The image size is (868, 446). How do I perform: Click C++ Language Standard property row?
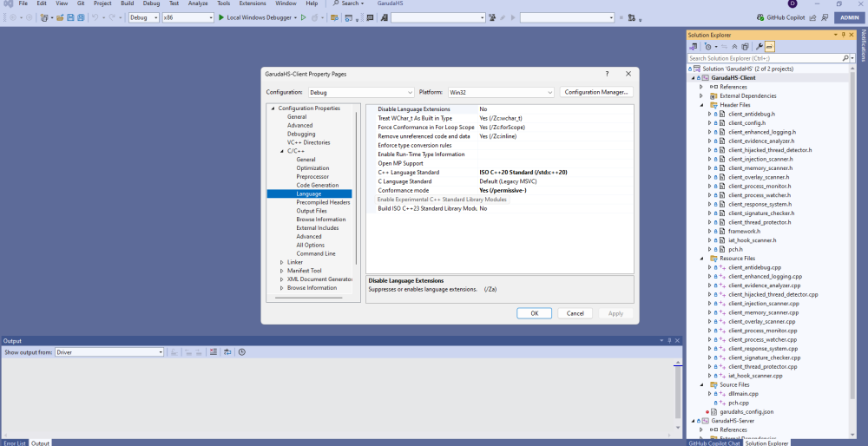click(499, 172)
